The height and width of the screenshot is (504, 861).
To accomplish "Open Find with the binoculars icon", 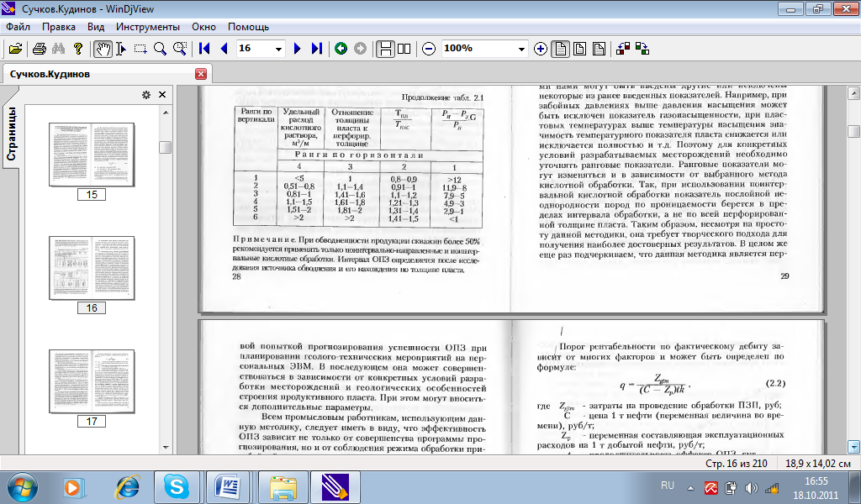I will point(58,49).
